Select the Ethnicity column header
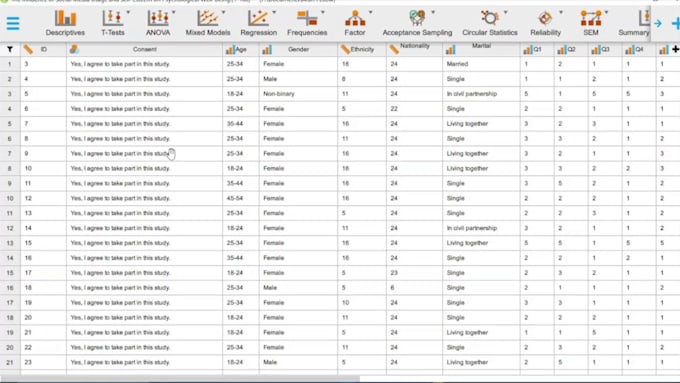This screenshot has width=680, height=383. point(362,49)
